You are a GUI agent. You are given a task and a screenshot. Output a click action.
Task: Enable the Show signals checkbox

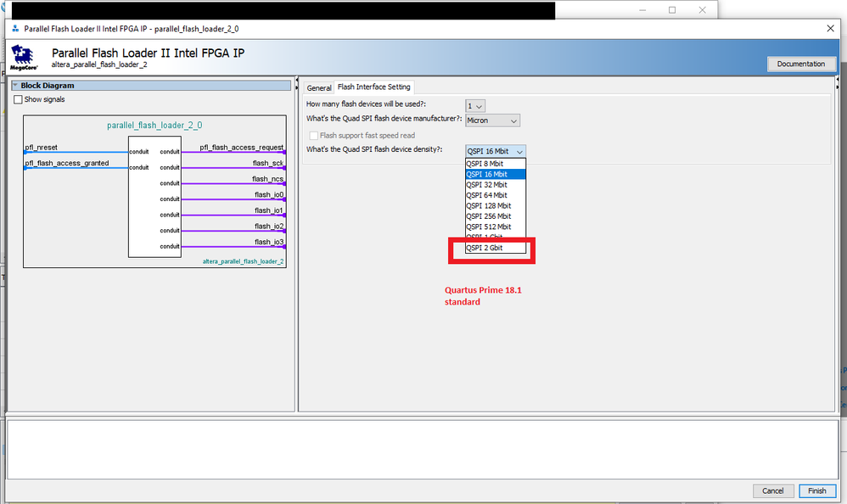coord(18,99)
